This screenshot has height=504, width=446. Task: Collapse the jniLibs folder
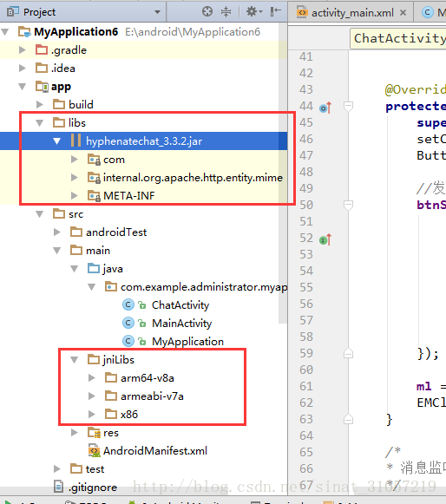(75, 360)
